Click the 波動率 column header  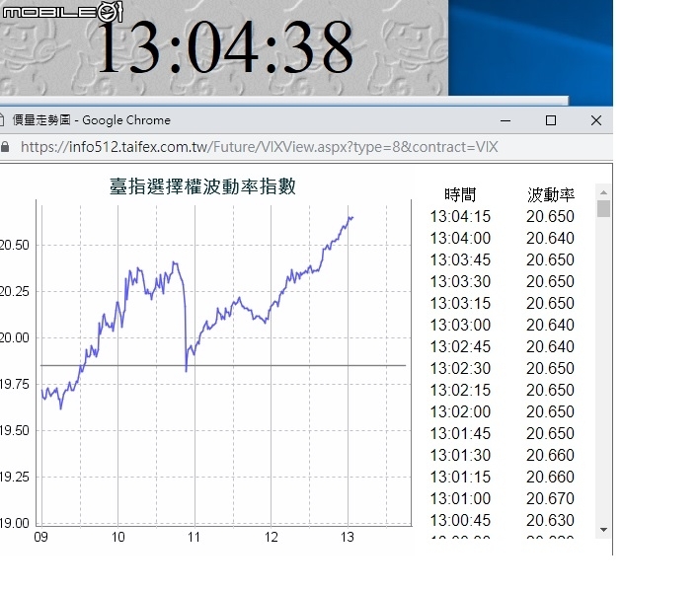point(551,194)
